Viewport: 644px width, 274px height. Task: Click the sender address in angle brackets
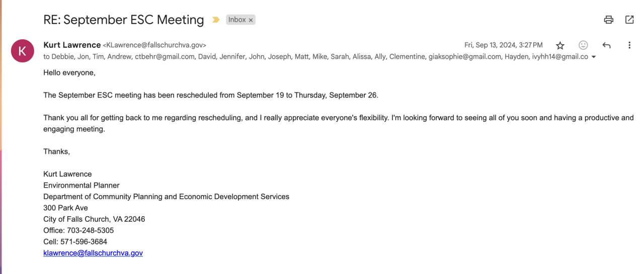154,45
